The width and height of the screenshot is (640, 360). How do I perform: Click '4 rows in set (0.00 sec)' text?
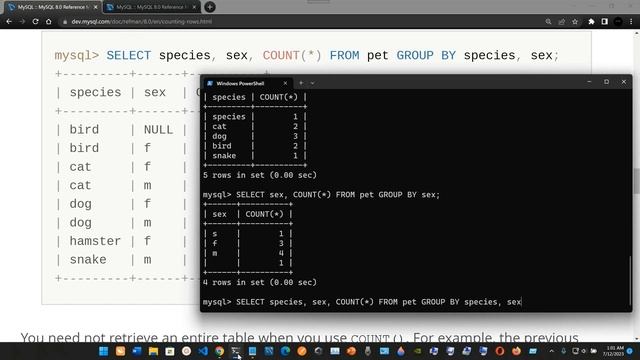pyautogui.click(x=260, y=282)
